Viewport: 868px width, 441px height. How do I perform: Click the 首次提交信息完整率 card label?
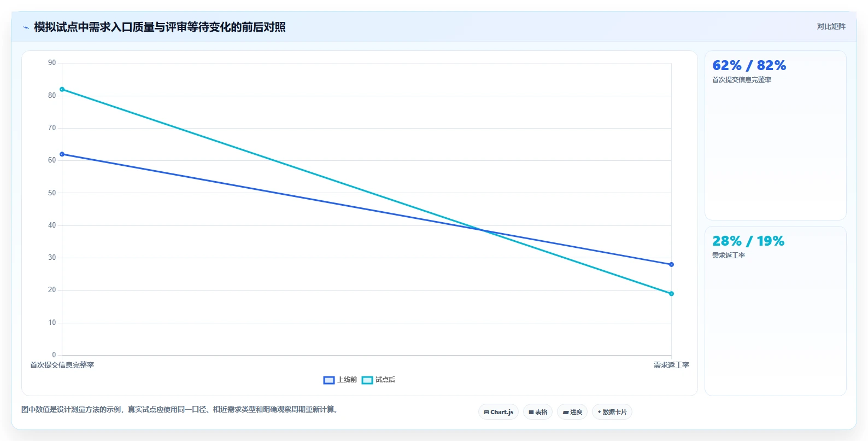click(x=742, y=80)
